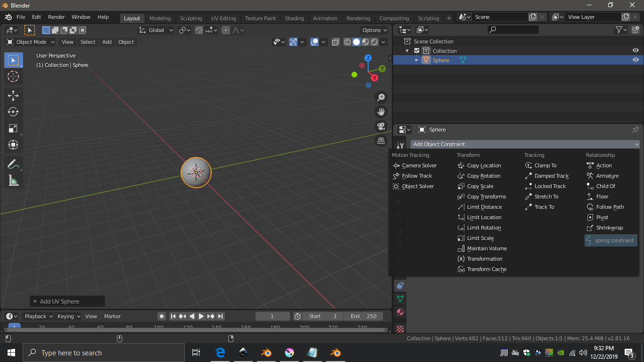
Task: Enable proportional editing toggle
Action: click(226, 30)
